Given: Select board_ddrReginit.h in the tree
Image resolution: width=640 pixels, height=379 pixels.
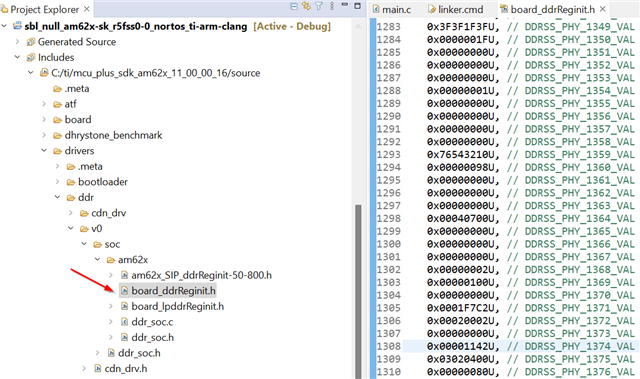Looking at the screenshot, I should tap(173, 290).
